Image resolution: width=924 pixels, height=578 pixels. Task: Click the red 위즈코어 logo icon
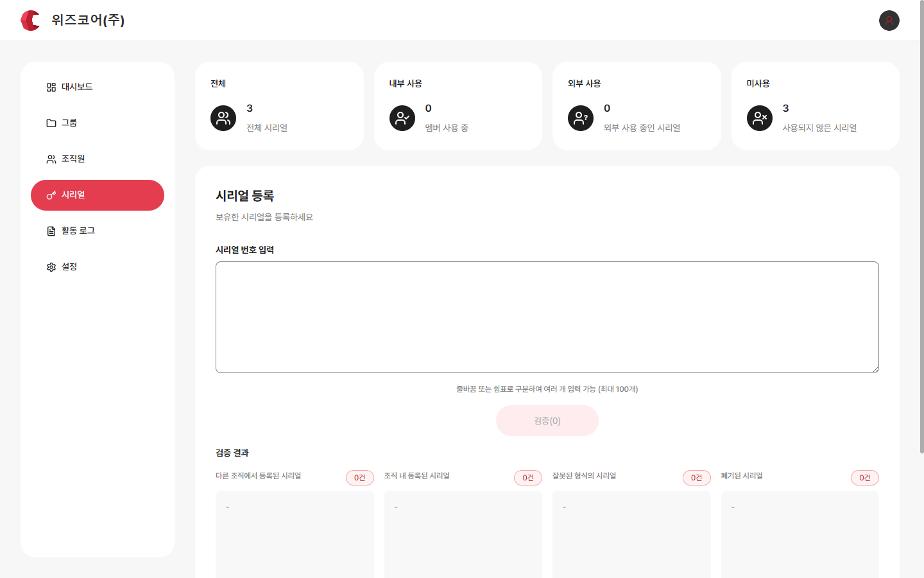(x=30, y=21)
